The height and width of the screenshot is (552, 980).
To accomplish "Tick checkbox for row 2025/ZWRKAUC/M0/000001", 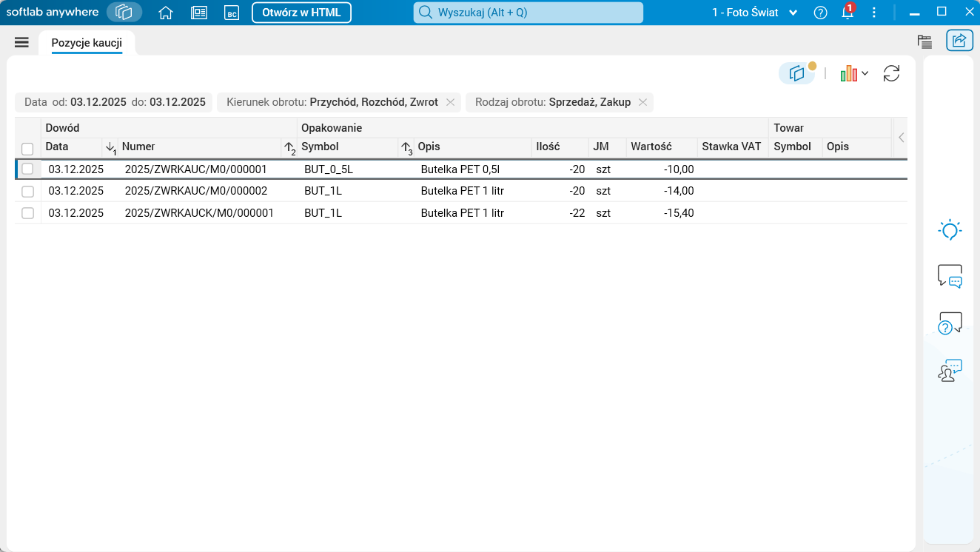I will (27, 169).
